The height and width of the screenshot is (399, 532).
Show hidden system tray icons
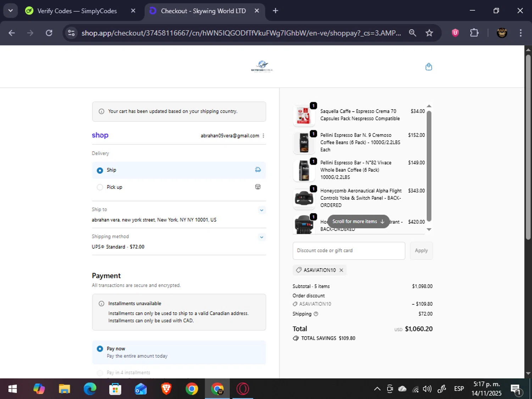(x=377, y=389)
